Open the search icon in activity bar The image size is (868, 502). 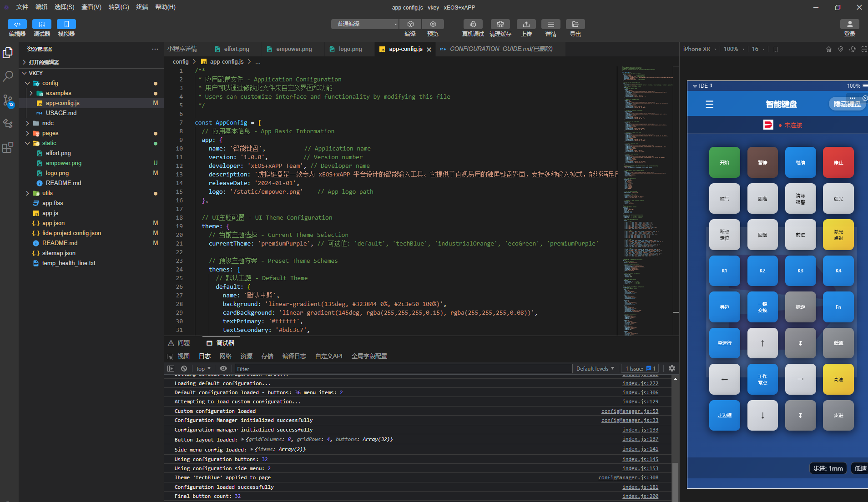tap(8, 76)
